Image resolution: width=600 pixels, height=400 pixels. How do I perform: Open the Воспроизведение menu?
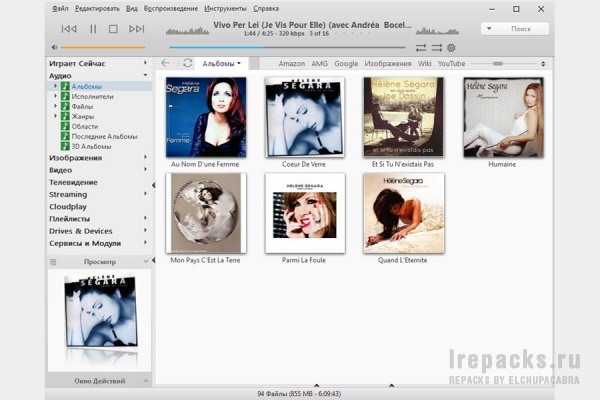171,8
